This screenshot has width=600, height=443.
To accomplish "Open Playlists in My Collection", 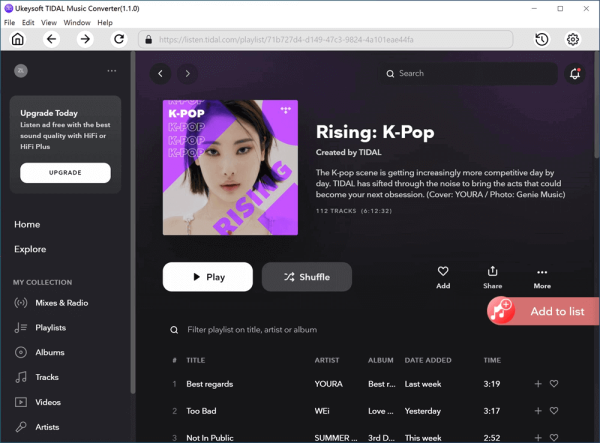I will (x=40, y=328).
